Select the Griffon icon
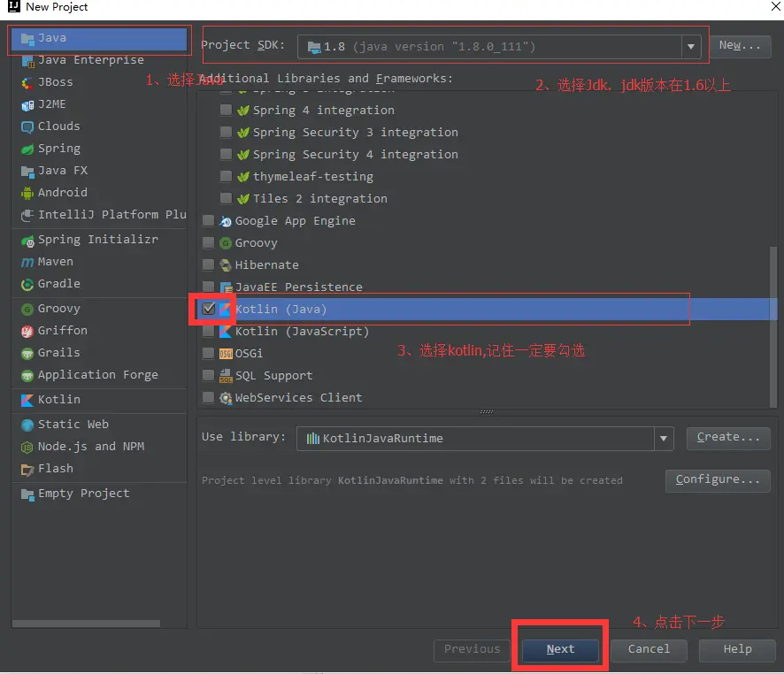 click(x=27, y=331)
